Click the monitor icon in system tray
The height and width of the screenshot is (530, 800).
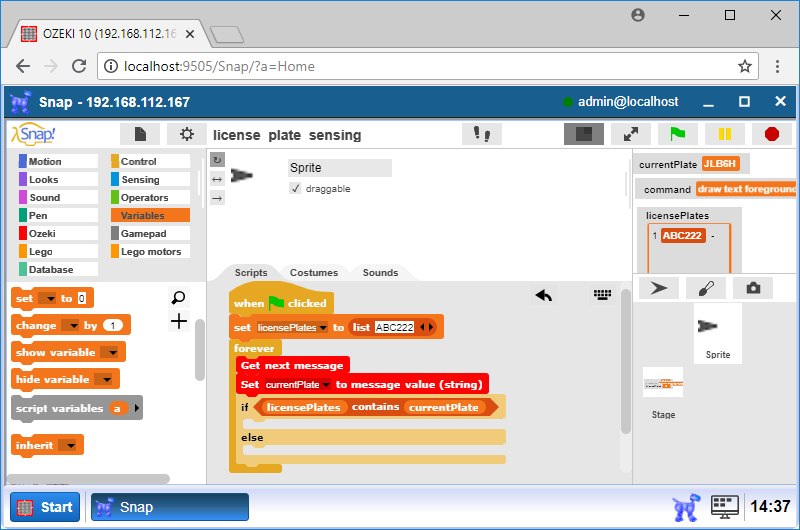pyautogui.click(x=725, y=507)
